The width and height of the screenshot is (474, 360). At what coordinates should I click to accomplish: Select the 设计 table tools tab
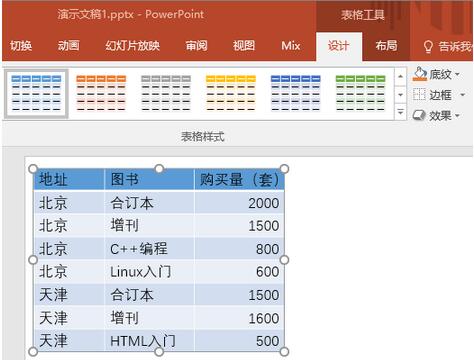[339, 46]
